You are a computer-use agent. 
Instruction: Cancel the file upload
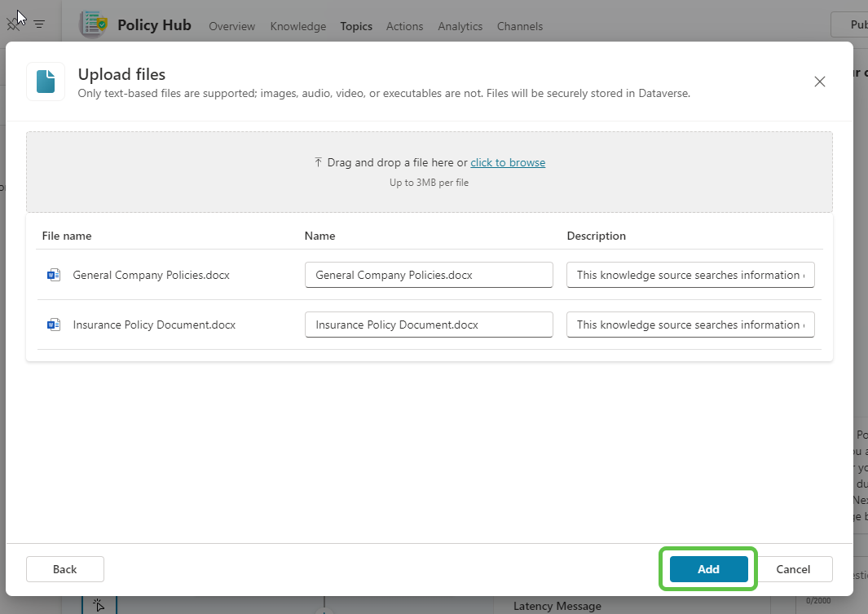point(793,568)
